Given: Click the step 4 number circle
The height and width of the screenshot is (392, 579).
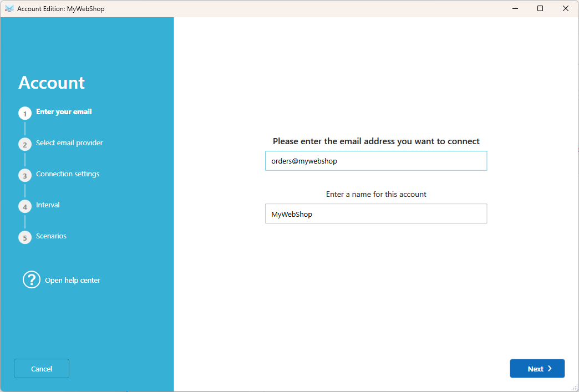Looking at the screenshot, I should click(25, 207).
